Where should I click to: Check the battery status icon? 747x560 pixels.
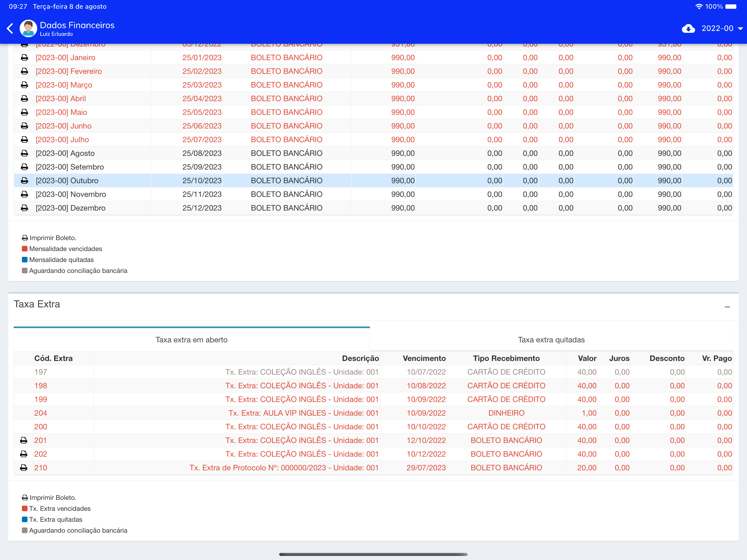tap(730, 6)
